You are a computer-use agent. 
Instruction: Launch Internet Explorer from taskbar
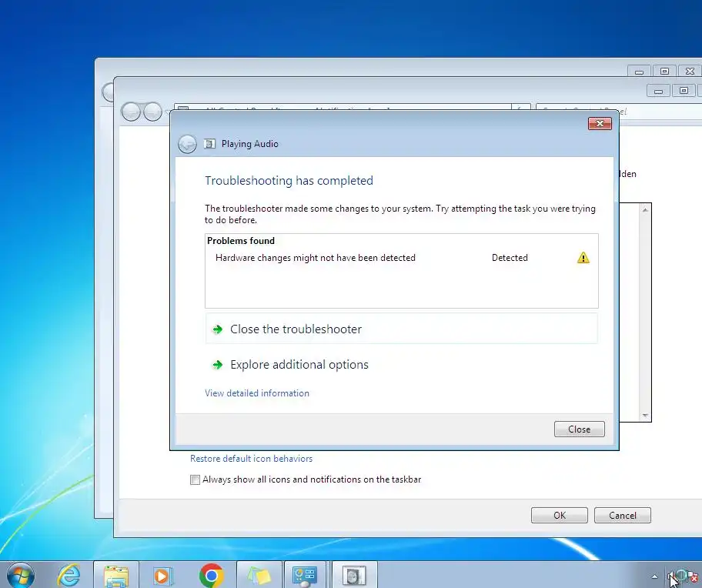click(x=69, y=576)
